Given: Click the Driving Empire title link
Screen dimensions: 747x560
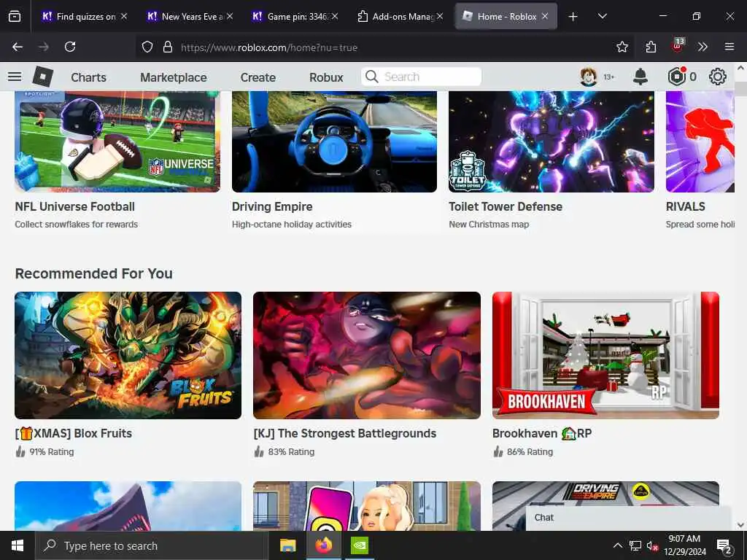Looking at the screenshot, I should (272, 206).
